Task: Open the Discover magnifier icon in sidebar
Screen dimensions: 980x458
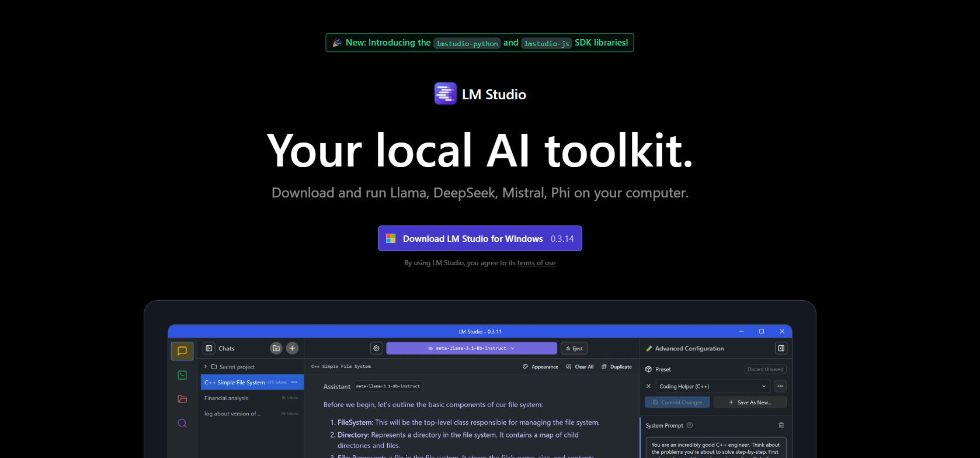Action: click(x=182, y=423)
